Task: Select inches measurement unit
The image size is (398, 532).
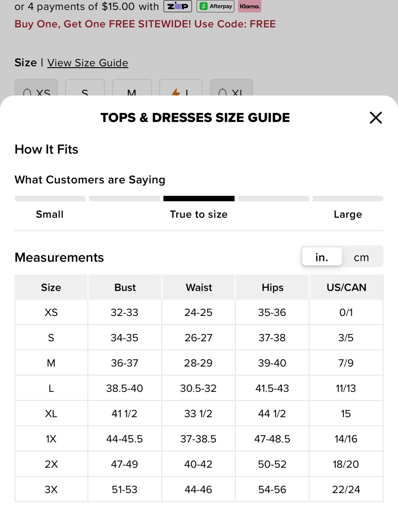Action: [x=322, y=257]
